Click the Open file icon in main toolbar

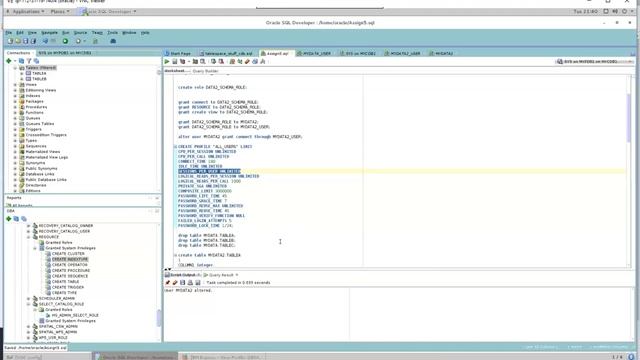(x=18, y=41)
